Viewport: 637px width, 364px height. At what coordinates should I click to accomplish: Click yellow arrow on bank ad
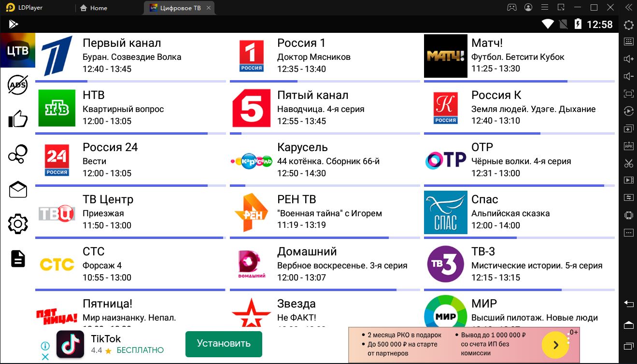pos(555,345)
